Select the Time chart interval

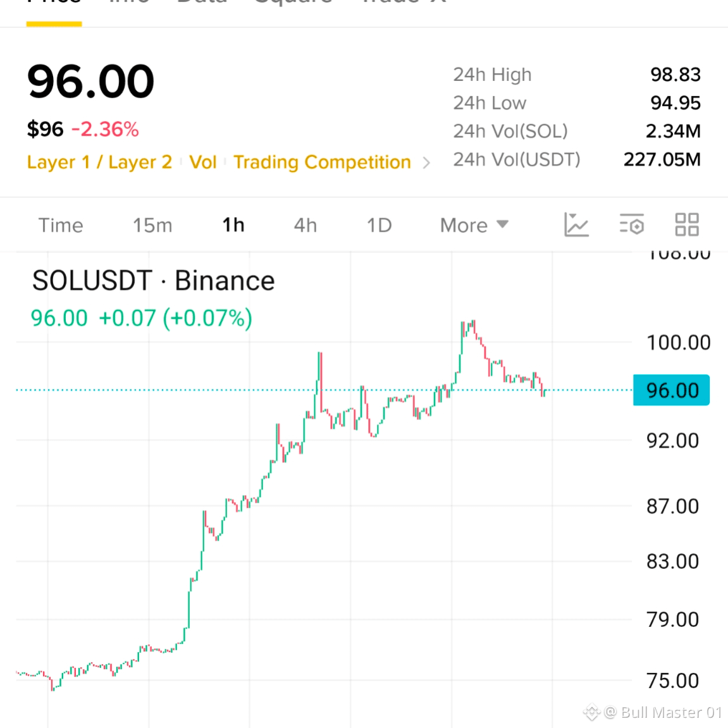point(60,225)
